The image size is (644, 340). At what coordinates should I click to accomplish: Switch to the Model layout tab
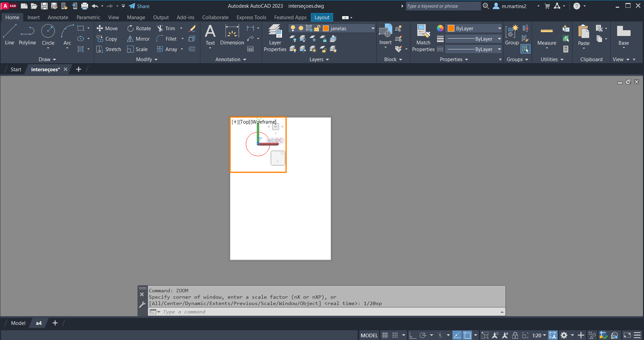coord(18,323)
